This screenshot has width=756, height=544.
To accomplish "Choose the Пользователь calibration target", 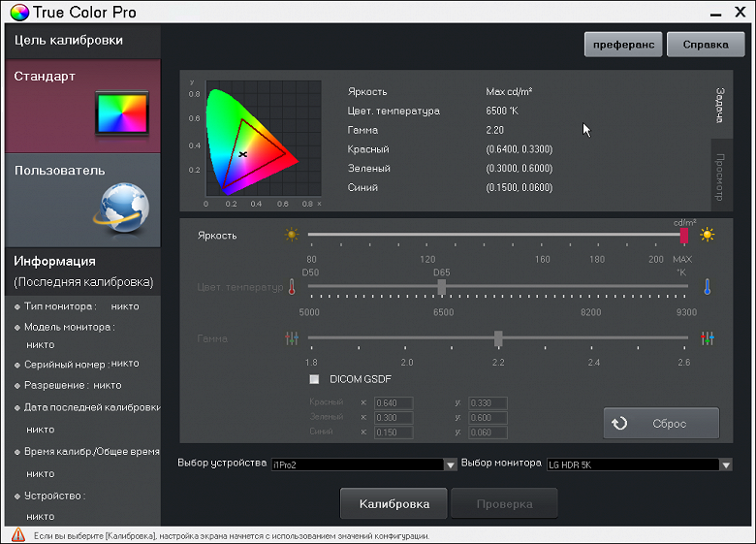I will pyautogui.click(x=82, y=200).
